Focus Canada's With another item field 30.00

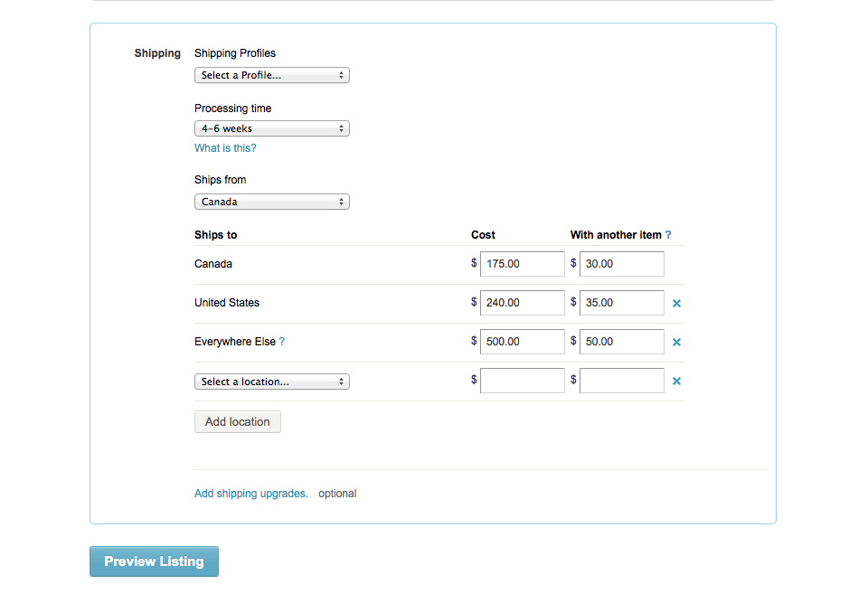pyautogui.click(x=622, y=264)
